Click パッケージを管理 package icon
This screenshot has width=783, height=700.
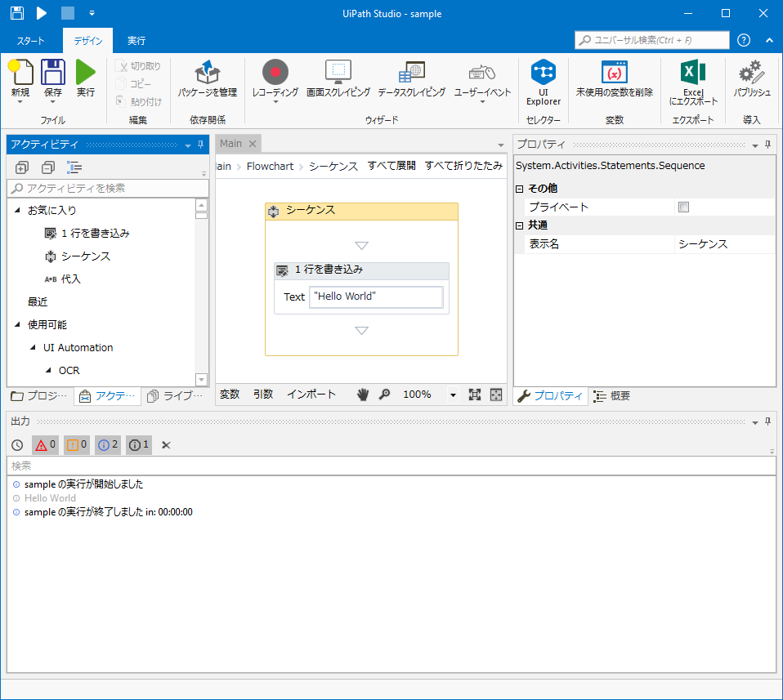click(208, 73)
